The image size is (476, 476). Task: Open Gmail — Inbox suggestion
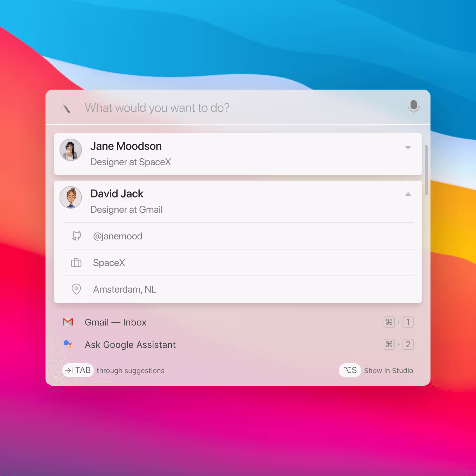tap(238, 322)
